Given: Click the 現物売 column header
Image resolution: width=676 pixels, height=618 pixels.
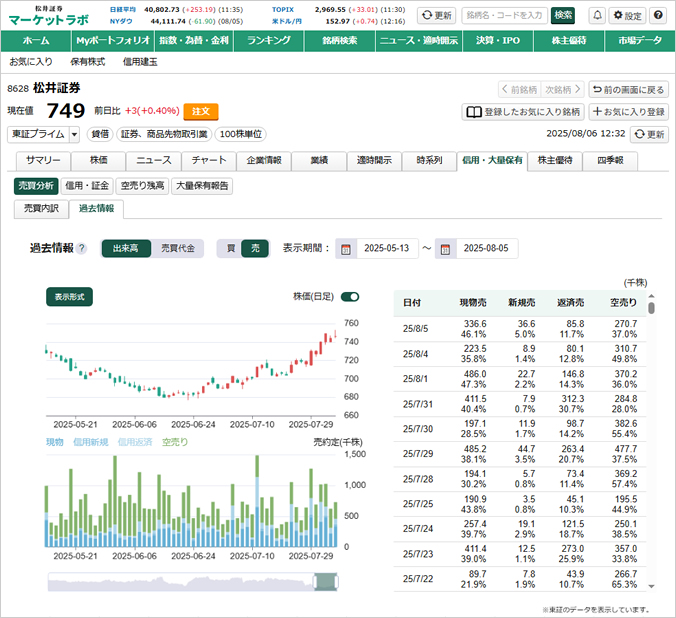Looking at the screenshot, I should [x=473, y=303].
